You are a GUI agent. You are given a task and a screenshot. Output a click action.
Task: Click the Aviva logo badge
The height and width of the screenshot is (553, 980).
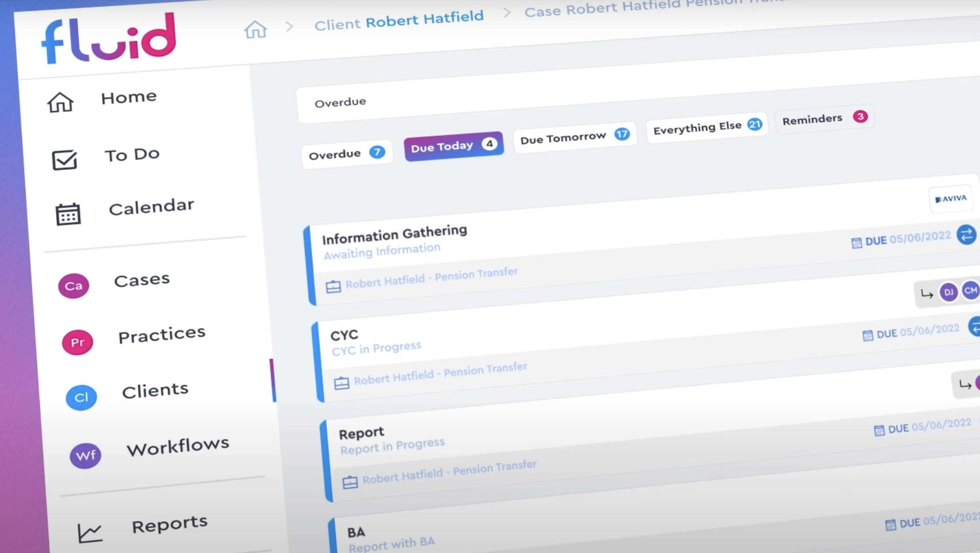click(x=951, y=199)
